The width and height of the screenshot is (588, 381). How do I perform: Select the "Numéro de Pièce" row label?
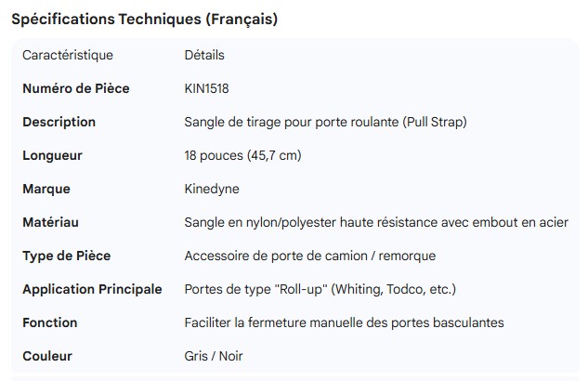pyautogui.click(x=75, y=88)
